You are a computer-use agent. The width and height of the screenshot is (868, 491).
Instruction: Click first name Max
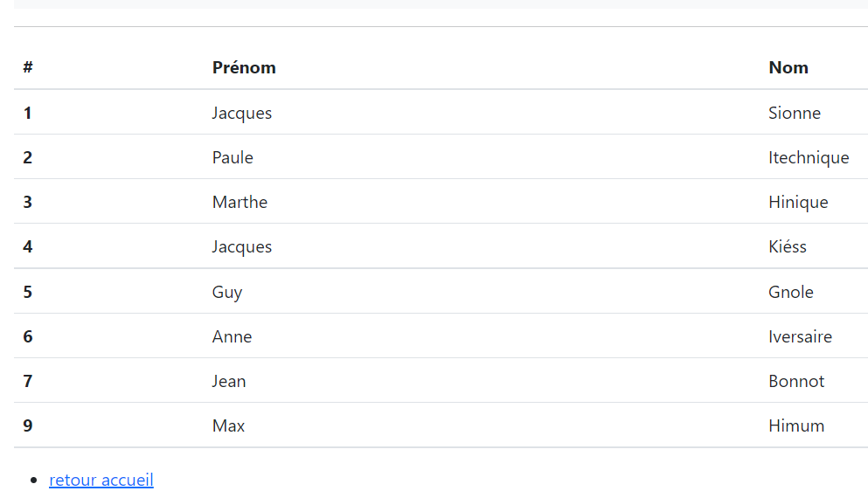click(x=229, y=425)
